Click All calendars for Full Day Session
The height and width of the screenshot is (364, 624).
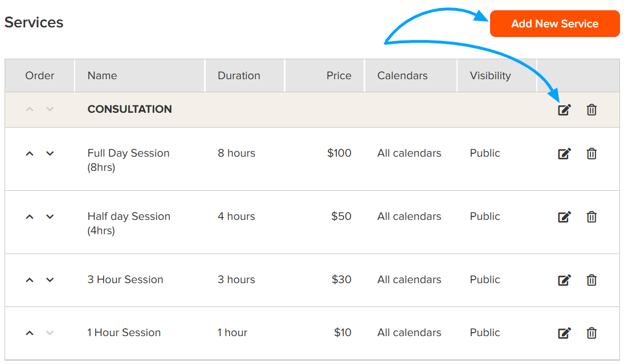[x=409, y=153]
